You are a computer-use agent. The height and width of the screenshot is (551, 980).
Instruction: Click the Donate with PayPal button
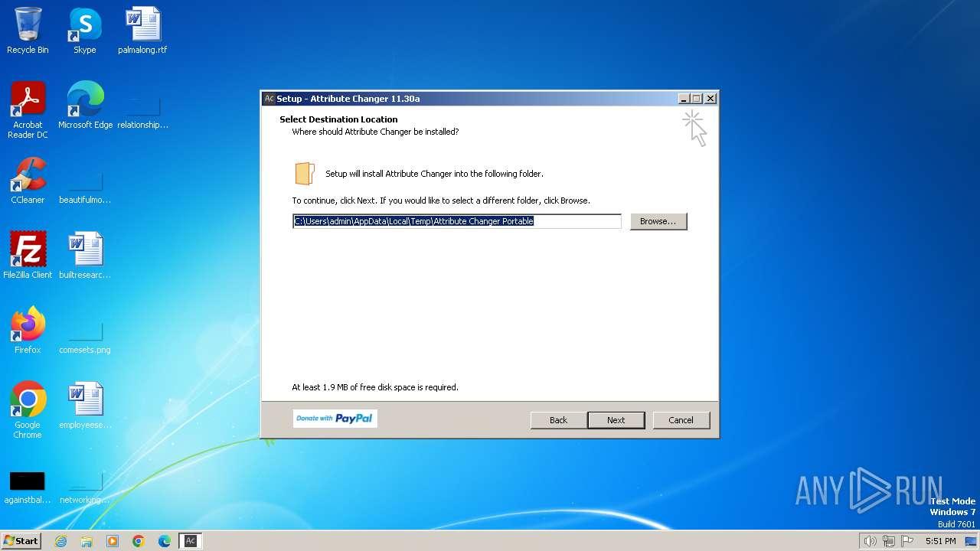(335, 419)
